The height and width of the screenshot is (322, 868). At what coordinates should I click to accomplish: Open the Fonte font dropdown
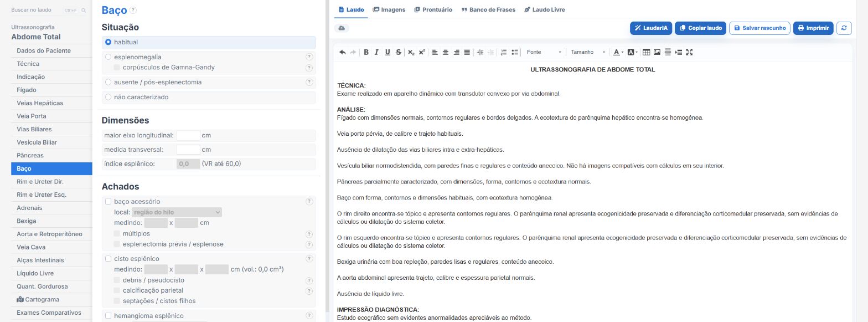point(544,52)
